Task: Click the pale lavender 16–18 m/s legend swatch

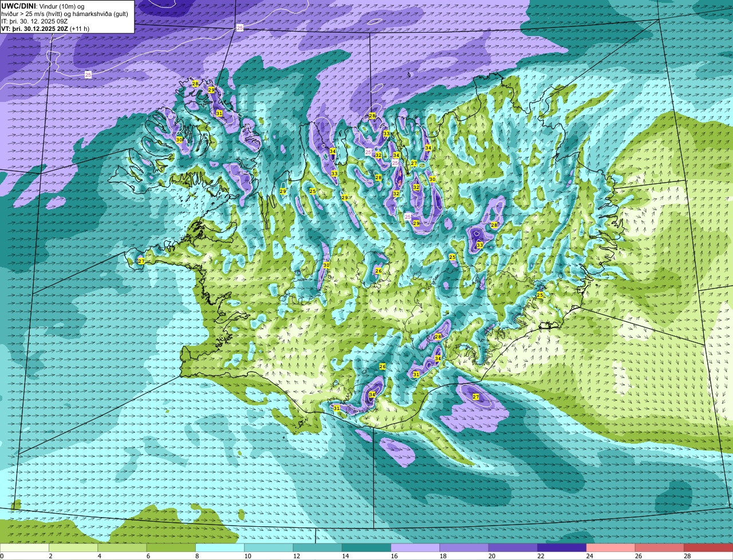Action: pos(415,547)
